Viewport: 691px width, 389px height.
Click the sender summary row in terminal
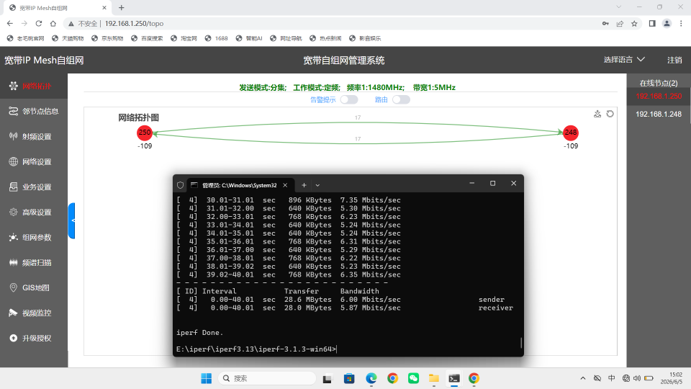pos(340,300)
